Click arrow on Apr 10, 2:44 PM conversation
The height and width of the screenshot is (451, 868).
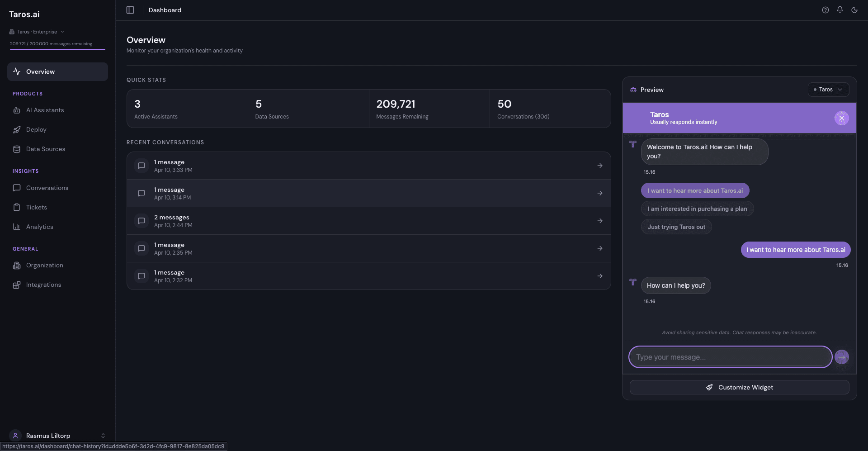[600, 221]
